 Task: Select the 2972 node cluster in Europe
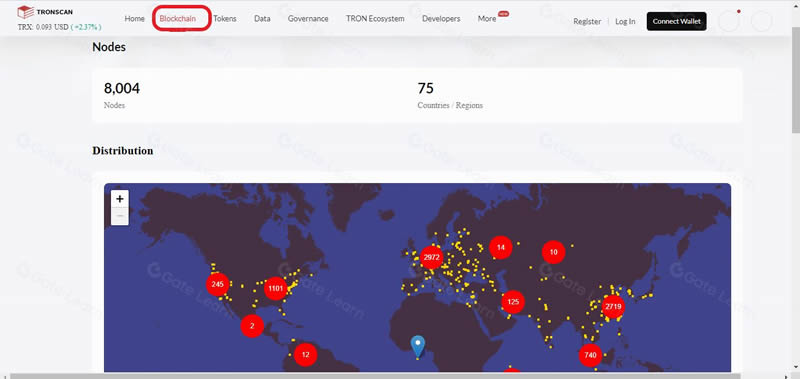(432, 257)
